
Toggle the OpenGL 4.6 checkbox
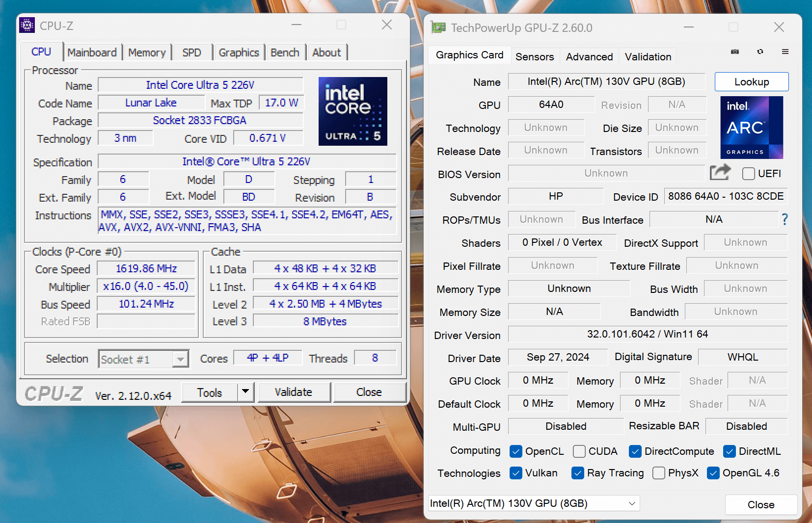(713, 473)
